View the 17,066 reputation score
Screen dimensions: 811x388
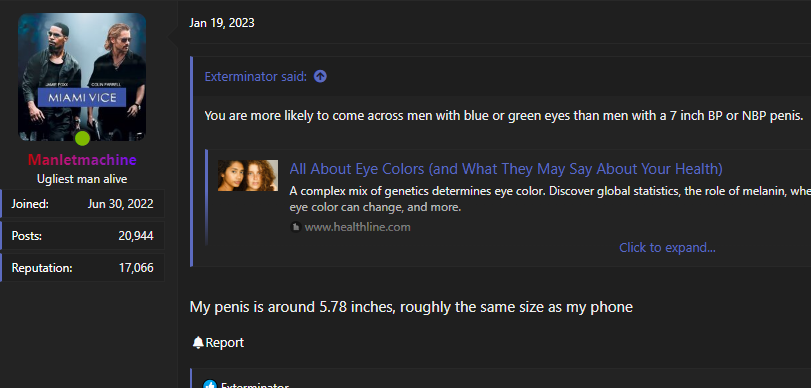coord(136,268)
